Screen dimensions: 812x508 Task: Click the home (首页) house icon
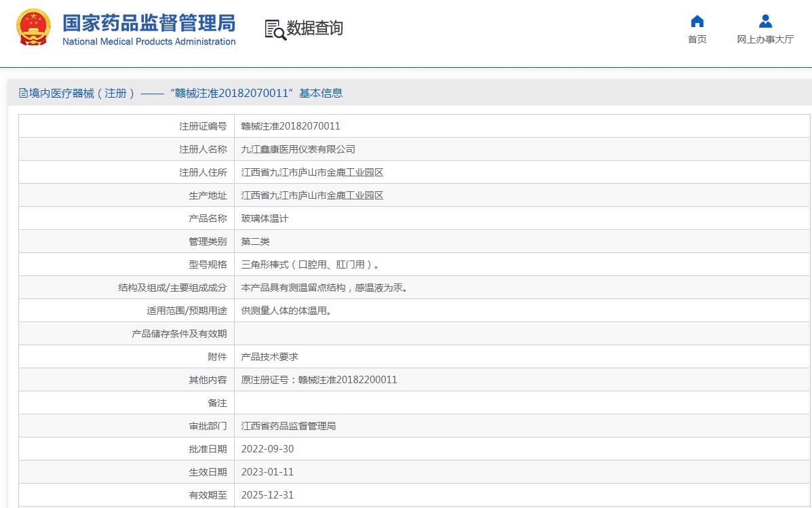pyautogui.click(x=697, y=21)
